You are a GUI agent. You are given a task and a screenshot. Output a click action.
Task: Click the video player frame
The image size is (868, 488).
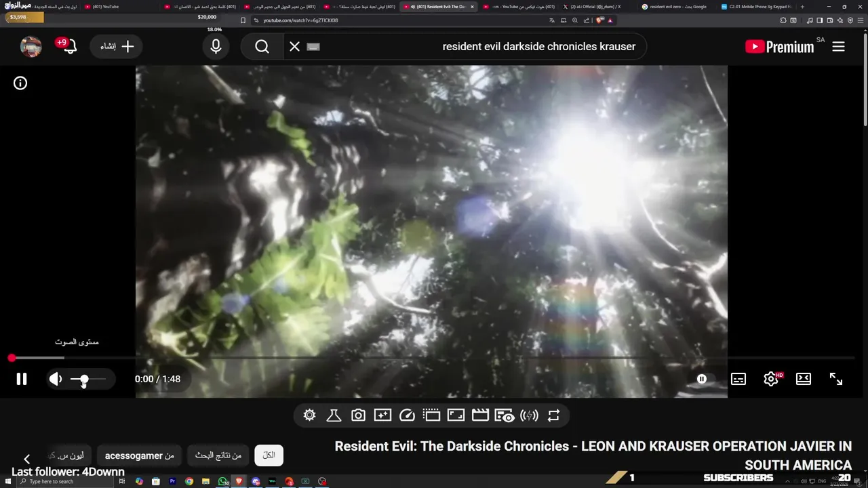(431, 231)
